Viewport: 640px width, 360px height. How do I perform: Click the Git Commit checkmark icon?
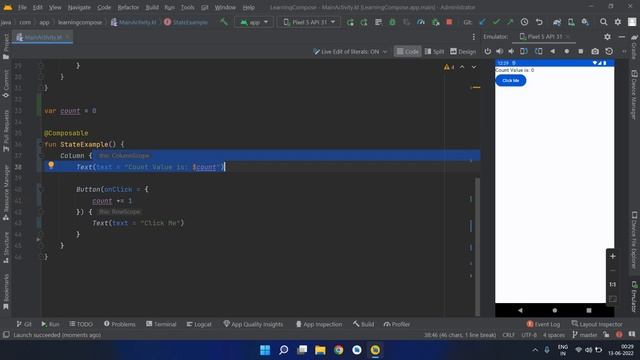pos(496,22)
